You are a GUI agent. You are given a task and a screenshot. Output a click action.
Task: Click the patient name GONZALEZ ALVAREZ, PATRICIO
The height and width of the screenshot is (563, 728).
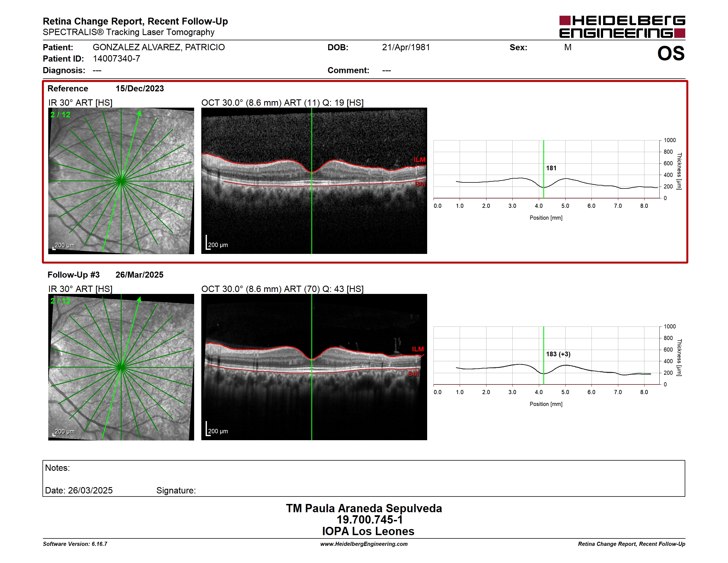[x=159, y=47]
